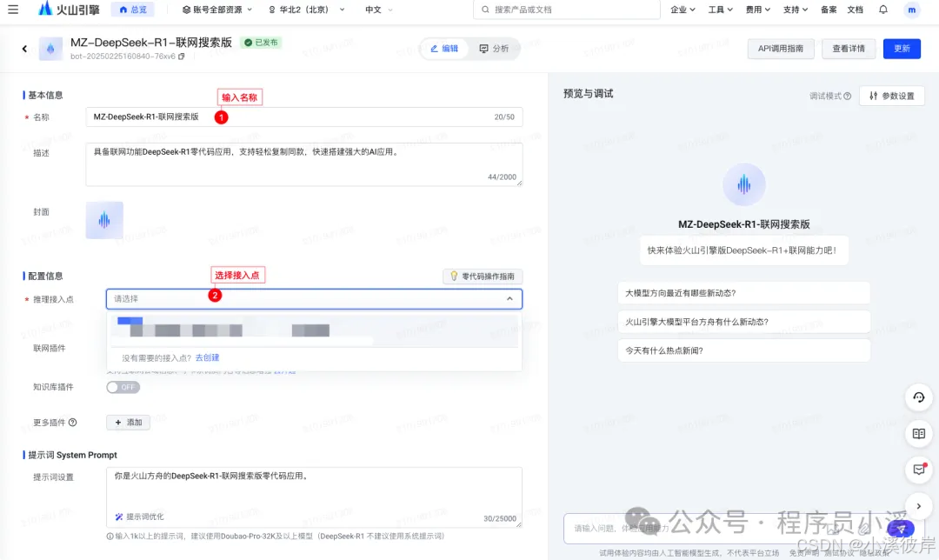
Task: Switch to the 编辑 tab
Action: pyautogui.click(x=444, y=49)
